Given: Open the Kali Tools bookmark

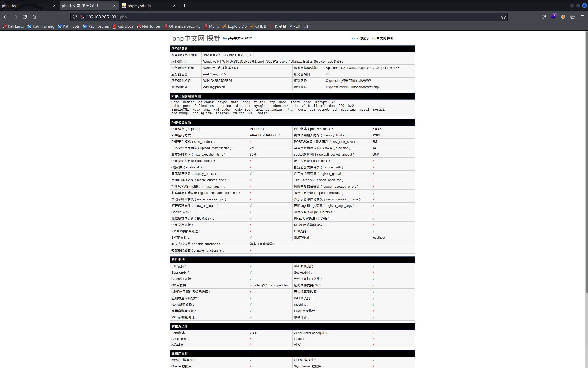Looking at the screenshot, I should pyautogui.click(x=69, y=26).
